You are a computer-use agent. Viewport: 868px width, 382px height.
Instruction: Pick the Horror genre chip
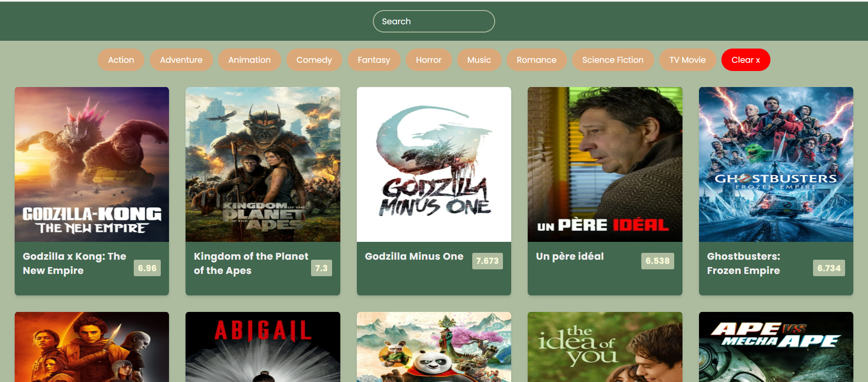(429, 60)
